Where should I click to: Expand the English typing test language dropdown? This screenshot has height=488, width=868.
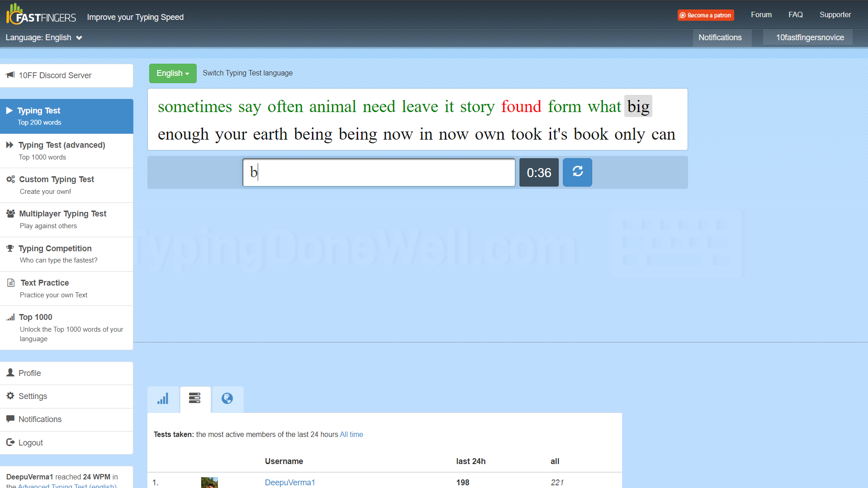tap(172, 73)
